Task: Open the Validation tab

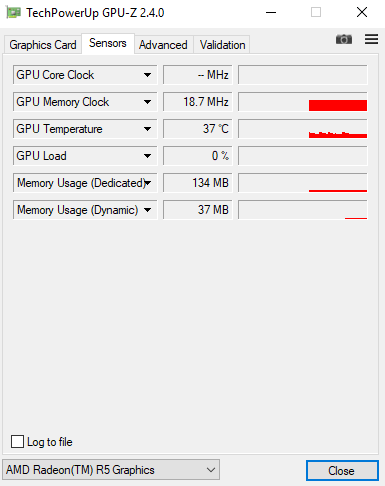Action: pyautogui.click(x=222, y=45)
